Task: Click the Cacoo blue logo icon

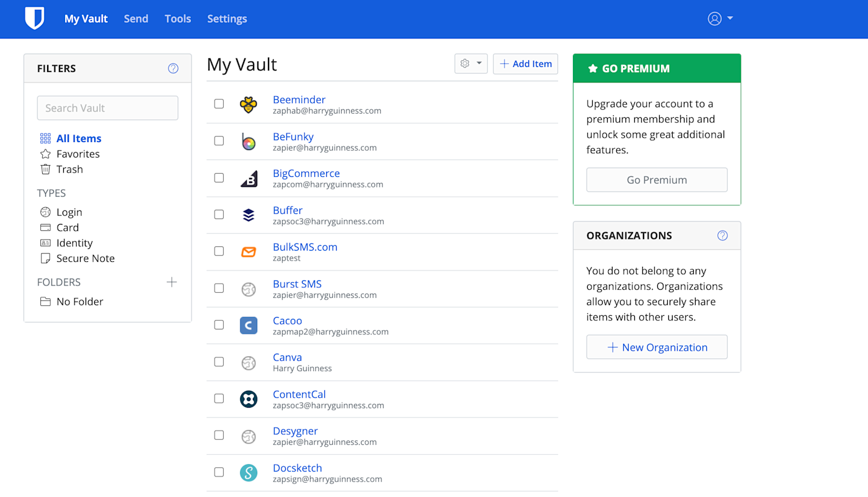Action: (x=249, y=325)
